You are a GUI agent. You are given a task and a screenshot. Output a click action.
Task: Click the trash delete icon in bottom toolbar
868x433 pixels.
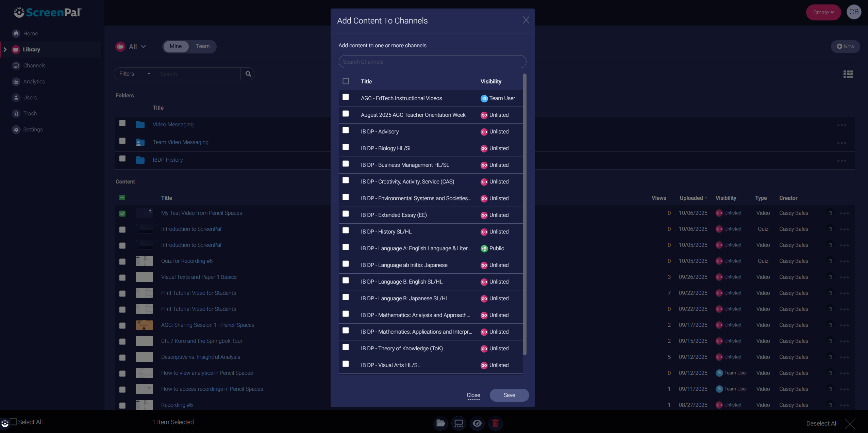click(x=495, y=423)
